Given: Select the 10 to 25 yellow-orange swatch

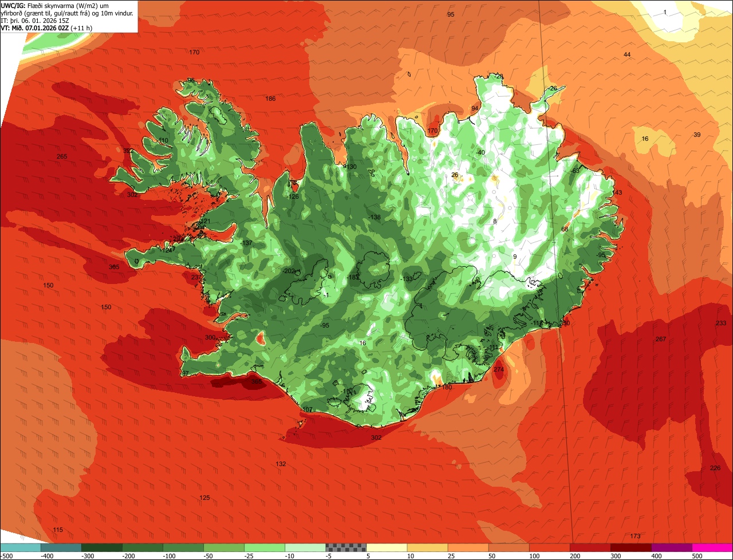Looking at the screenshot, I should tap(427, 547).
